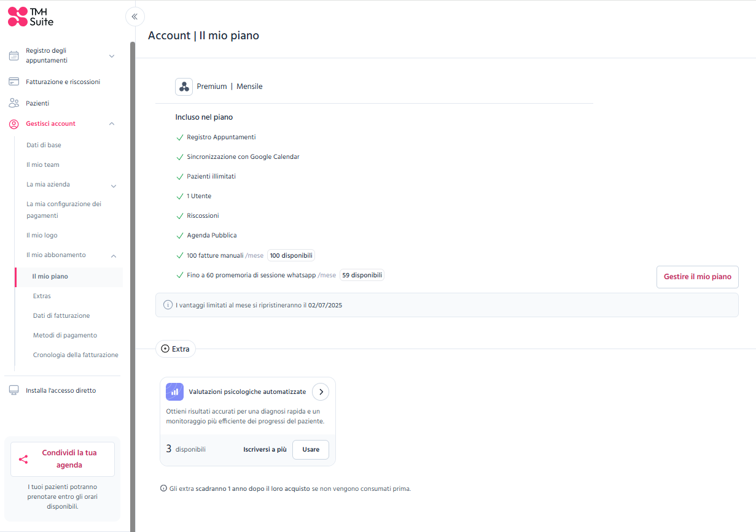Open Il mio logo page

[42, 235]
